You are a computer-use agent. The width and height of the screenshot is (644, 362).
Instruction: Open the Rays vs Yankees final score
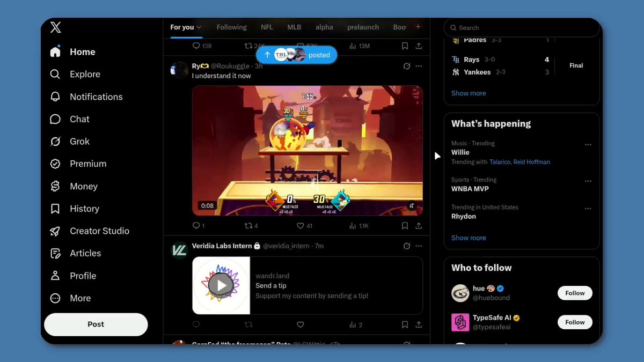point(522,66)
